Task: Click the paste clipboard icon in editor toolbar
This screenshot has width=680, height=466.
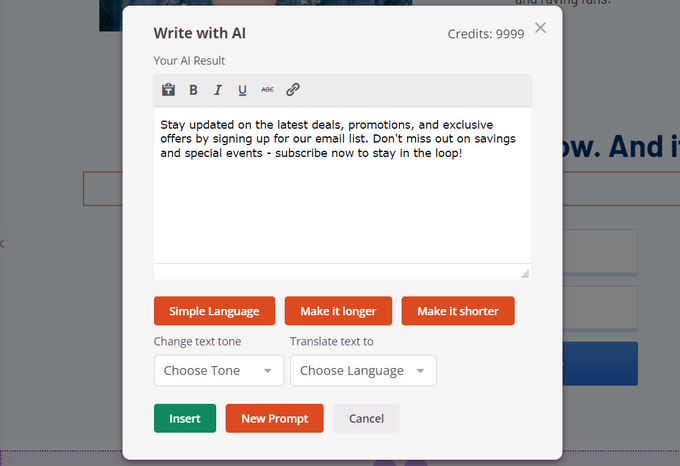Action: (x=169, y=90)
